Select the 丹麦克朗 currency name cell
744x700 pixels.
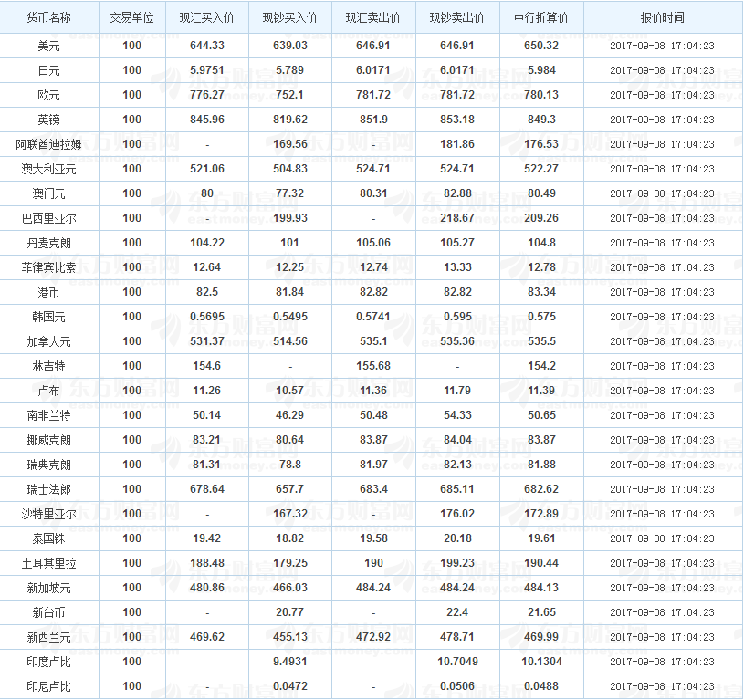point(49,244)
